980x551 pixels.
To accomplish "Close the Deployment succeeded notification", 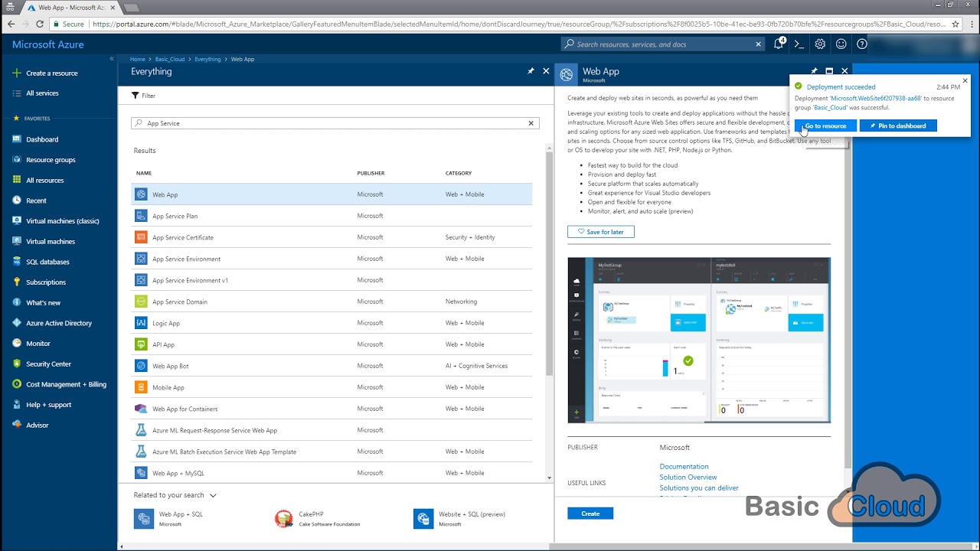I will pyautogui.click(x=965, y=80).
